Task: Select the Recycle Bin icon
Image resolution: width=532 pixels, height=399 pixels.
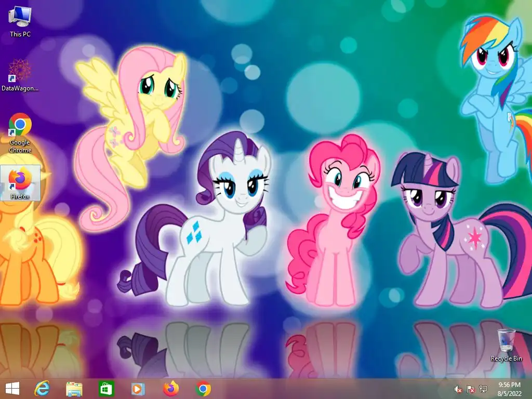Action: click(506, 345)
